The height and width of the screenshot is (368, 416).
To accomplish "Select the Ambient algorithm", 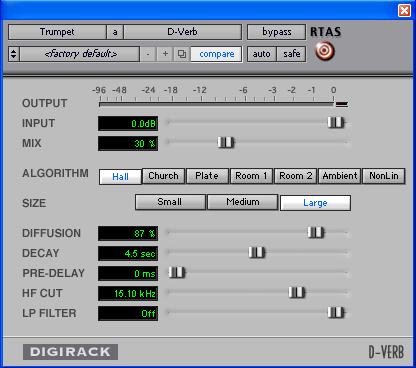I will pos(340,176).
